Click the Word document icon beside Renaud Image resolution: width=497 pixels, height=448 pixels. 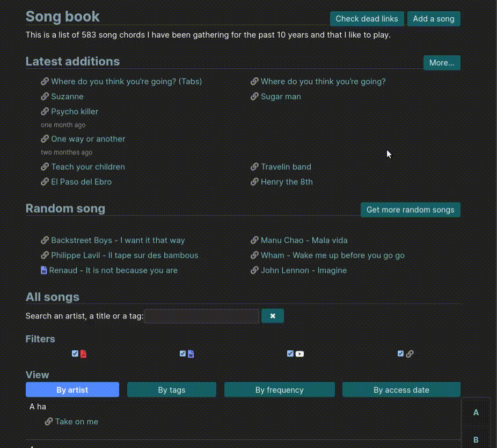[x=43, y=270]
